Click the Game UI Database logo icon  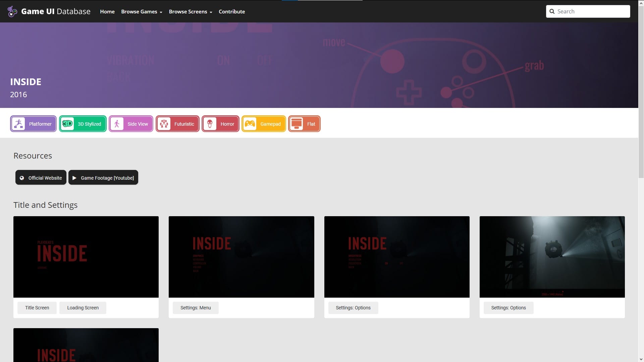click(x=12, y=11)
